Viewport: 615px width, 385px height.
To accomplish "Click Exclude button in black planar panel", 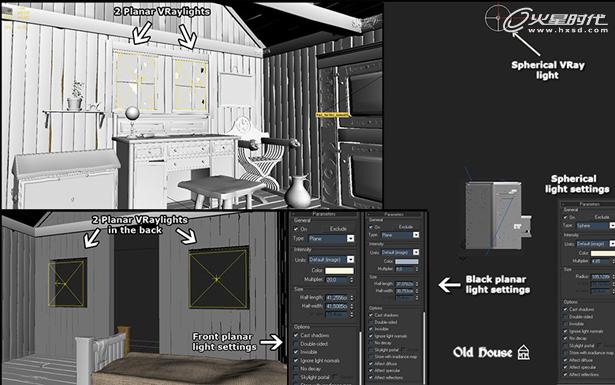I will (406, 227).
